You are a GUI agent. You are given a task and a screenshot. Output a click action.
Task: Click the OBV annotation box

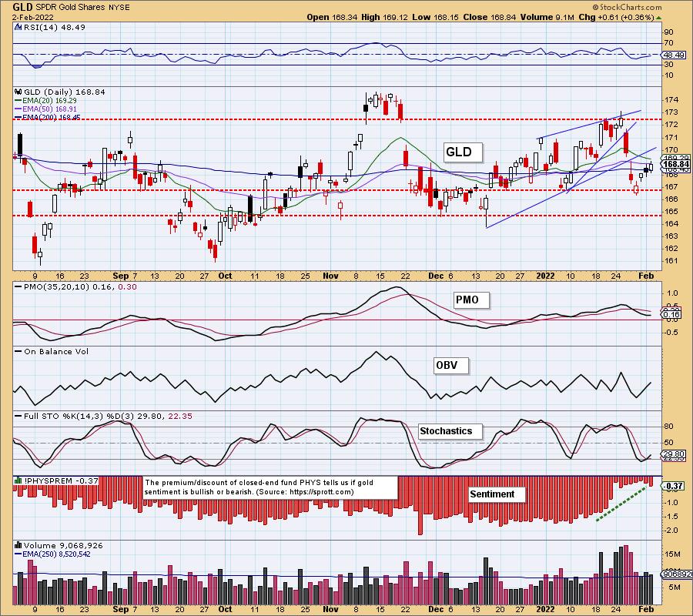(x=450, y=366)
